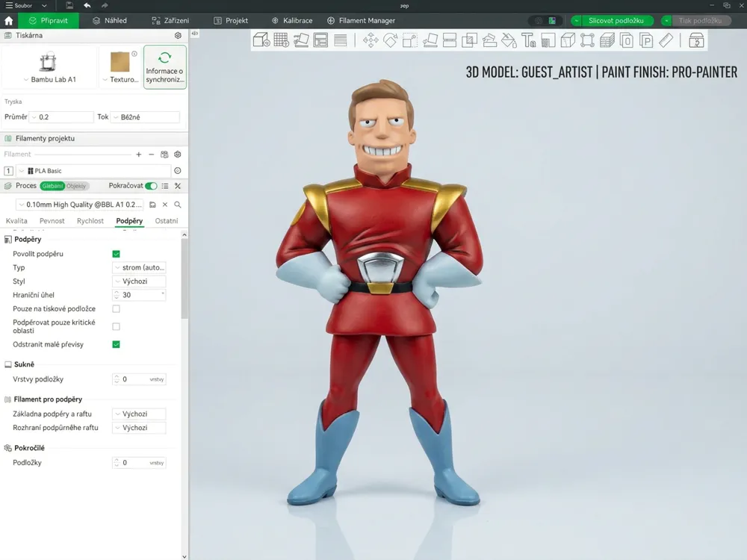
Task: Open the Assembly view box icon
Action: 696,40
